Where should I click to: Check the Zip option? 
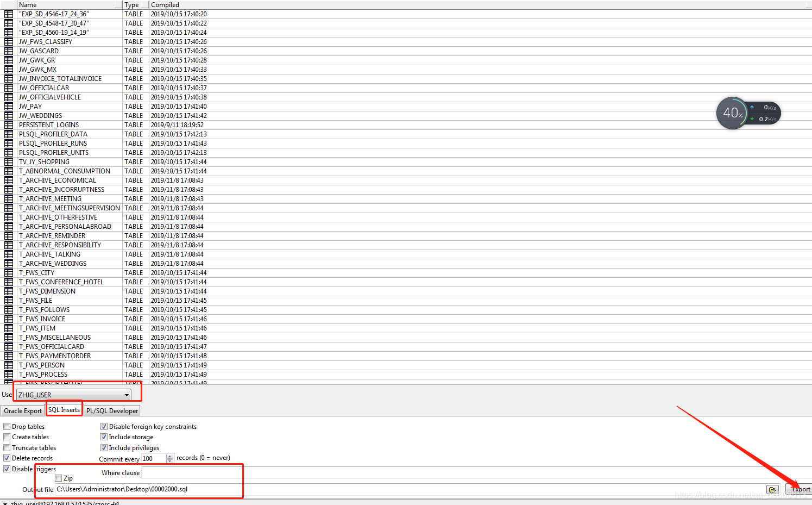pos(58,478)
